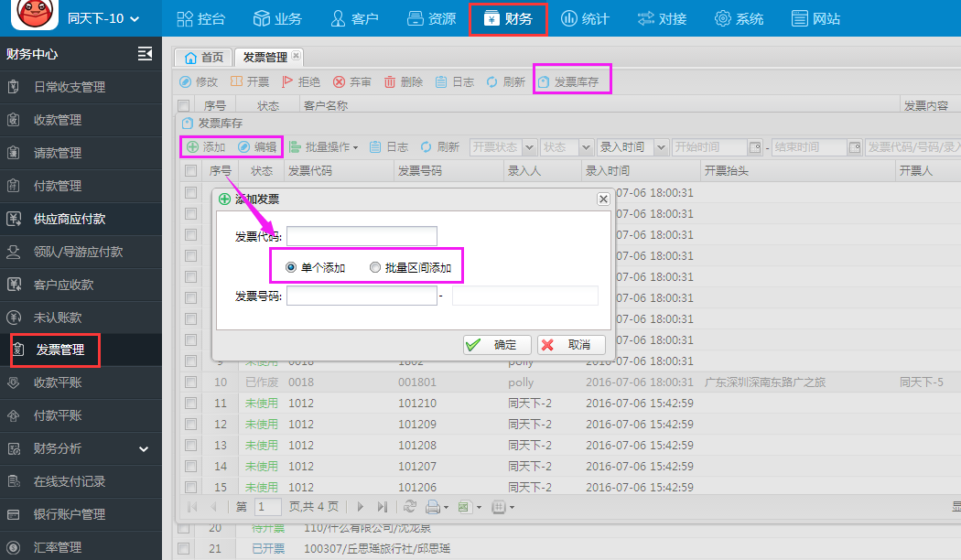Expand the 财务分析 sidebar group

81,448
